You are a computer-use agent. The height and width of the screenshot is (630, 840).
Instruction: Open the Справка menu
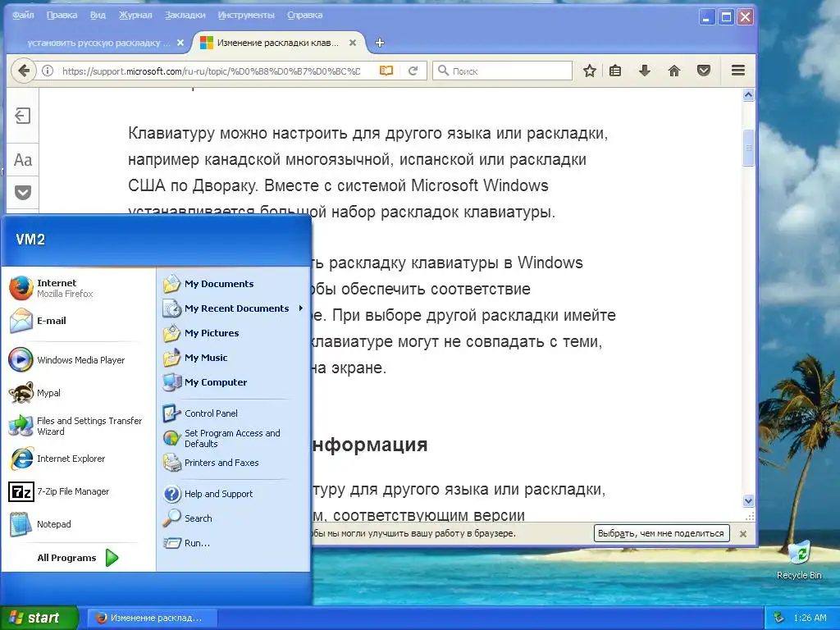(x=305, y=15)
